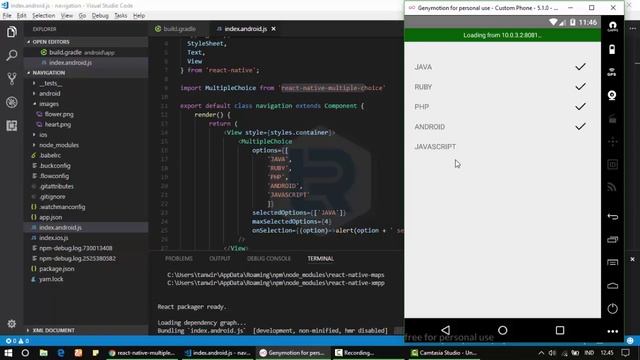Open the Source Control view icon
The height and width of the screenshot is (360, 640).
12,78
